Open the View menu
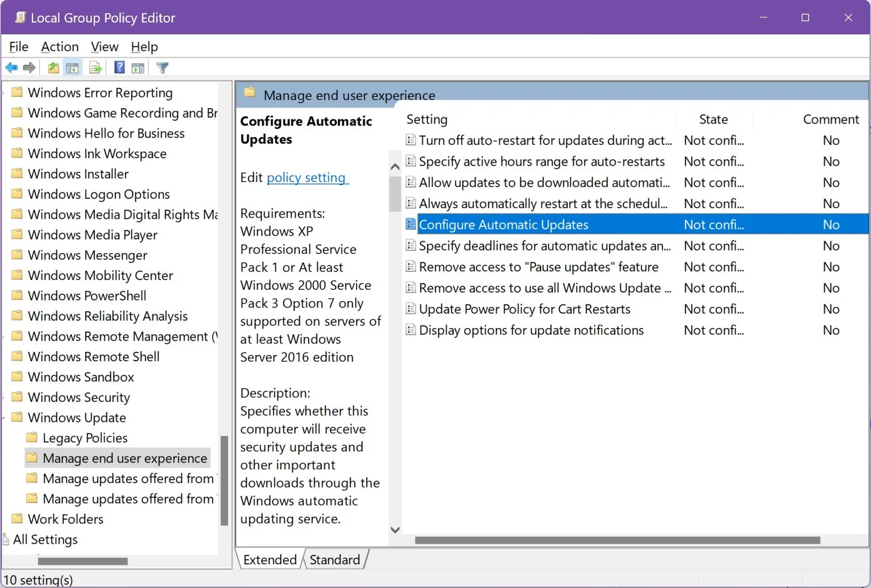Viewport: 871px width, 588px height. click(x=104, y=47)
